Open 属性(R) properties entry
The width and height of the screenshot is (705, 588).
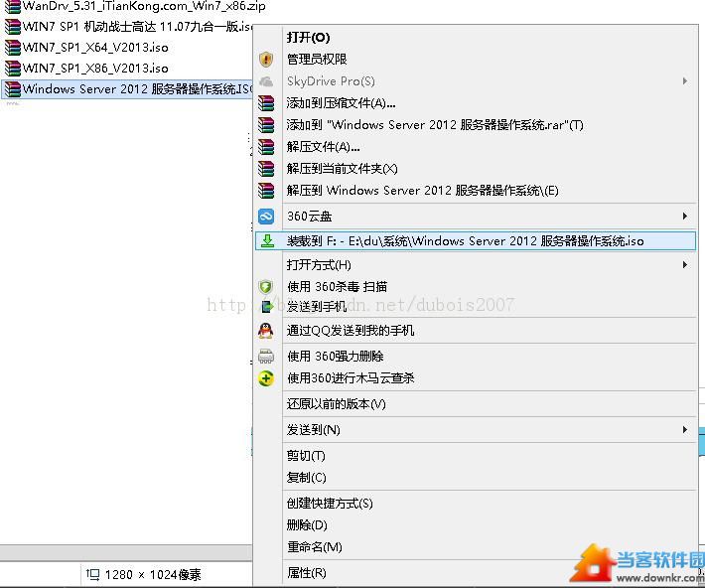(476, 573)
